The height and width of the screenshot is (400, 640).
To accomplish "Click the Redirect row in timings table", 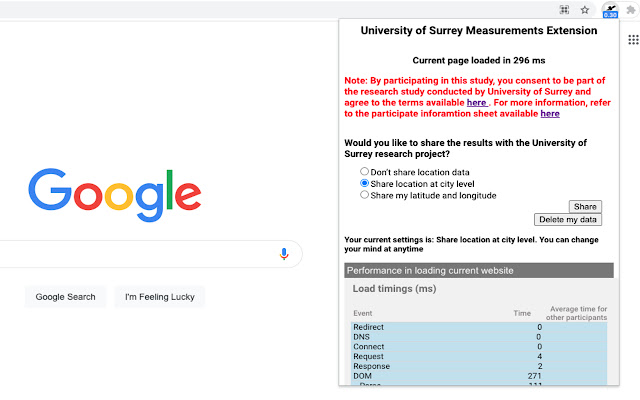I will pyautogui.click(x=477, y=327).
